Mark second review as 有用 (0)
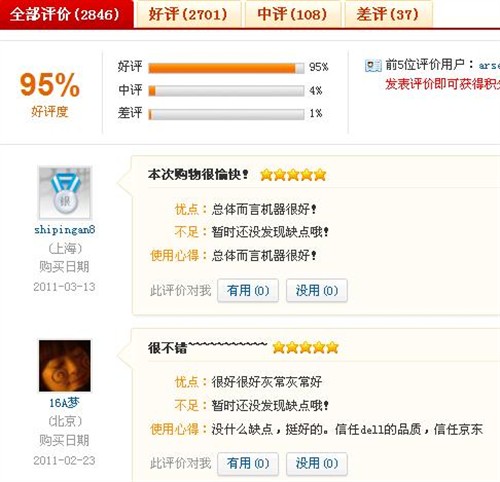 pyautogui.click(x=248, y=463)
